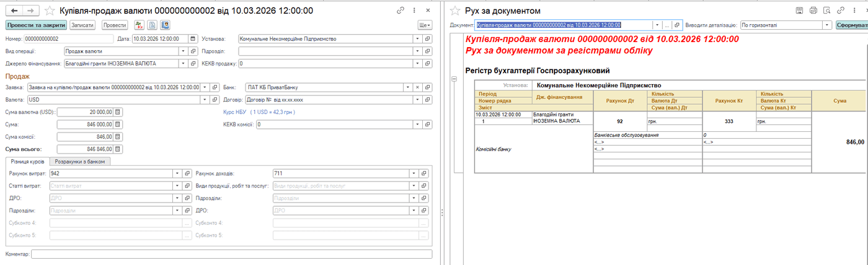Expand Вид операції dropdown
Image resolution: width=868 pixels, height=265 pixels.
182,51
